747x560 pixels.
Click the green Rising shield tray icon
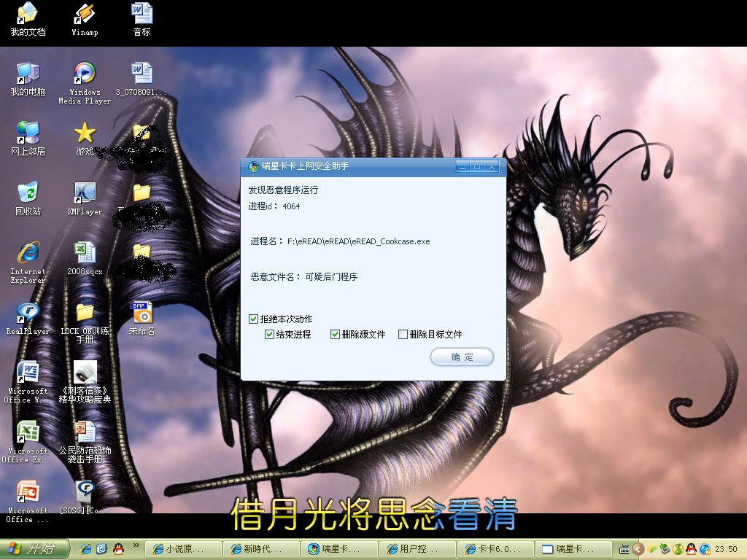pos(678,549)
